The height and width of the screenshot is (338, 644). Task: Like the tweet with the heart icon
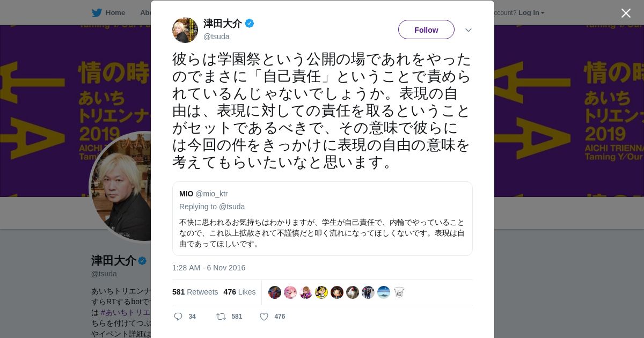coord(264,317)
